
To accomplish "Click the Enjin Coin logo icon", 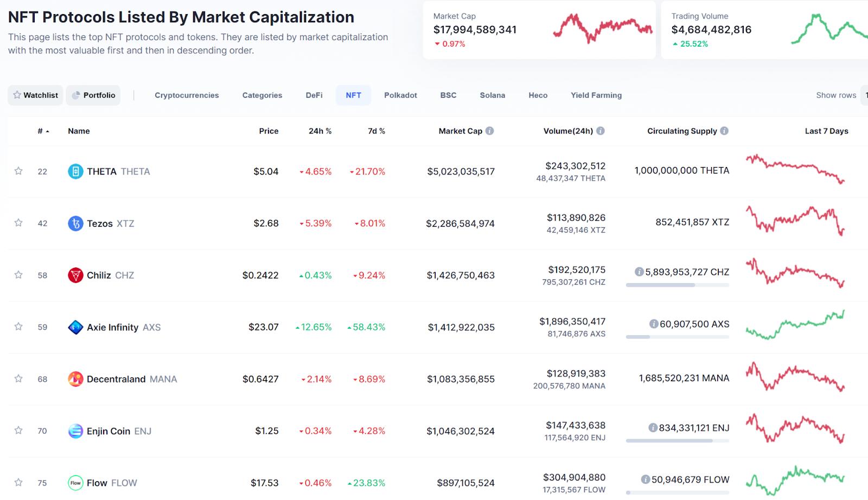I will pyautogui.click(x=75, y=431).
